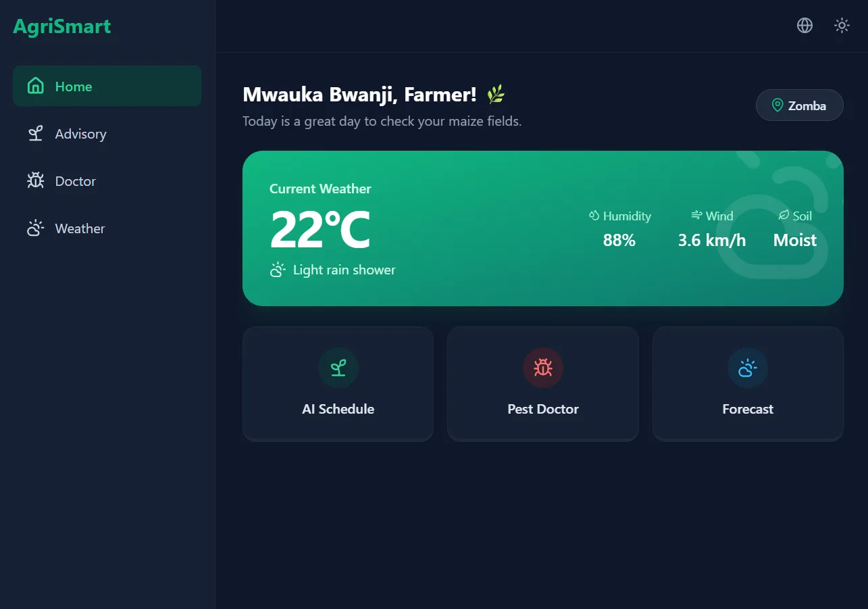This screenshot has width=868, height=609.
Task: Click the house icon beside Home
Action: tap(35, 86)
